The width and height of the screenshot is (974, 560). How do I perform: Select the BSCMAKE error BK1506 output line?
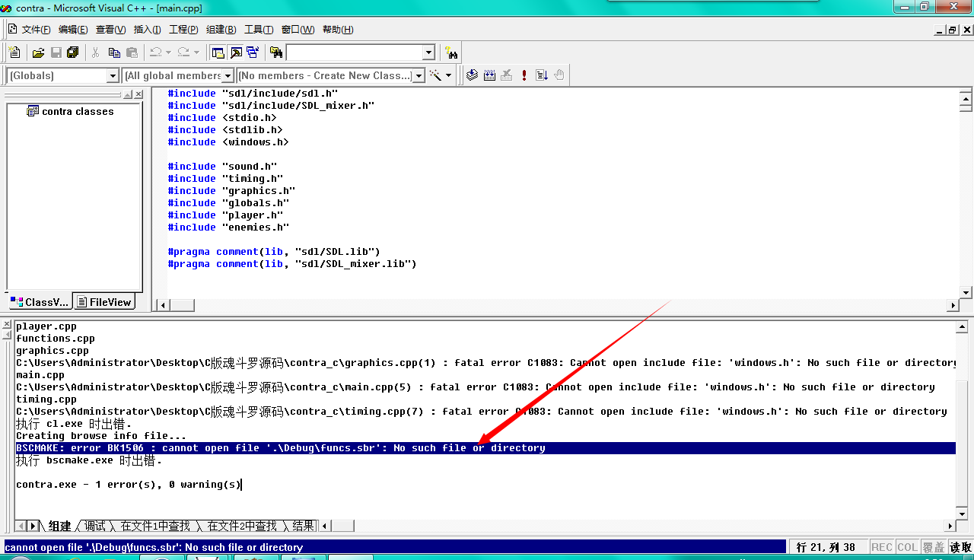pyautogui.click(x=485, y=448)
